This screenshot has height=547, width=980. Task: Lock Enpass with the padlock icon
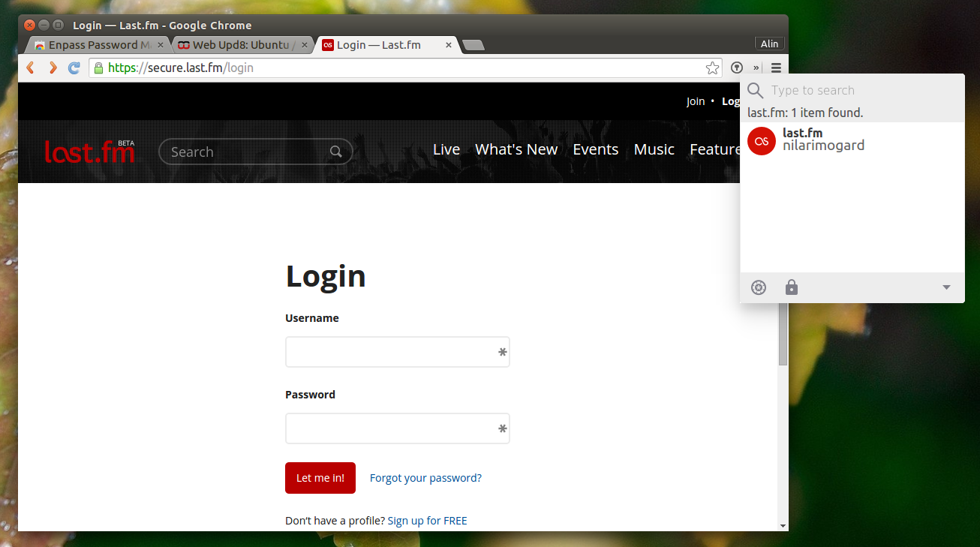[792, 287]
